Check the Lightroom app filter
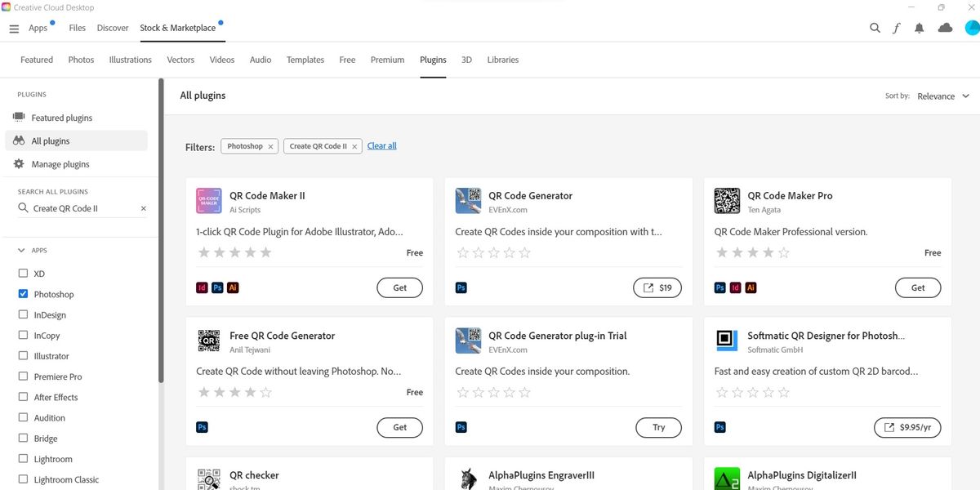 tap(23, 459)
